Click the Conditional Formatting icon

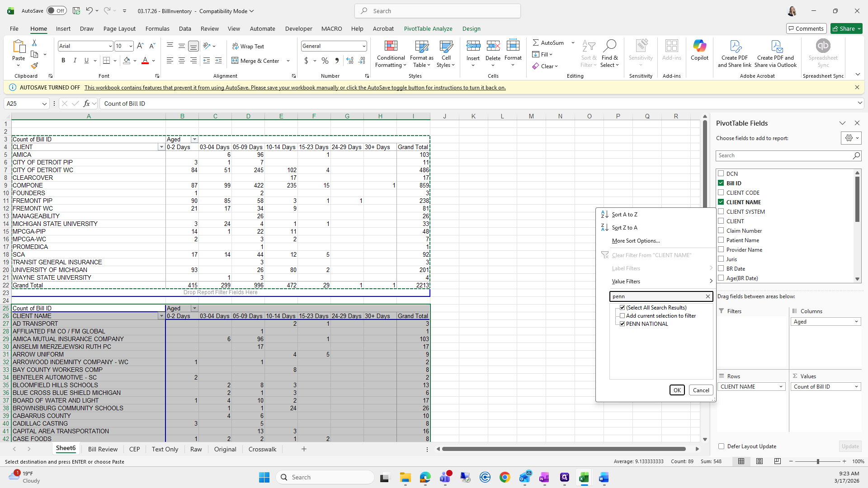tap(391, 46)
